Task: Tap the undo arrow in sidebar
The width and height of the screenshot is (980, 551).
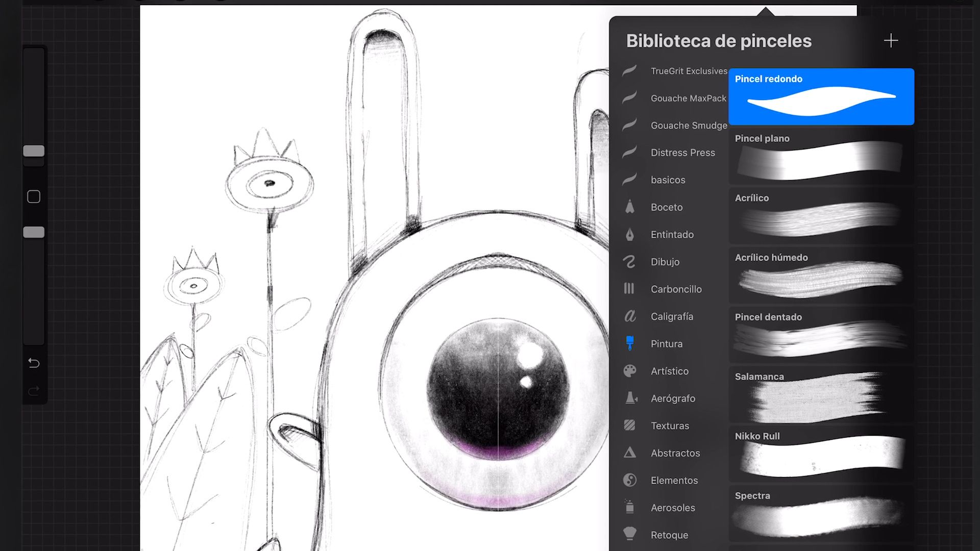Action: click(x=34, y=363)
